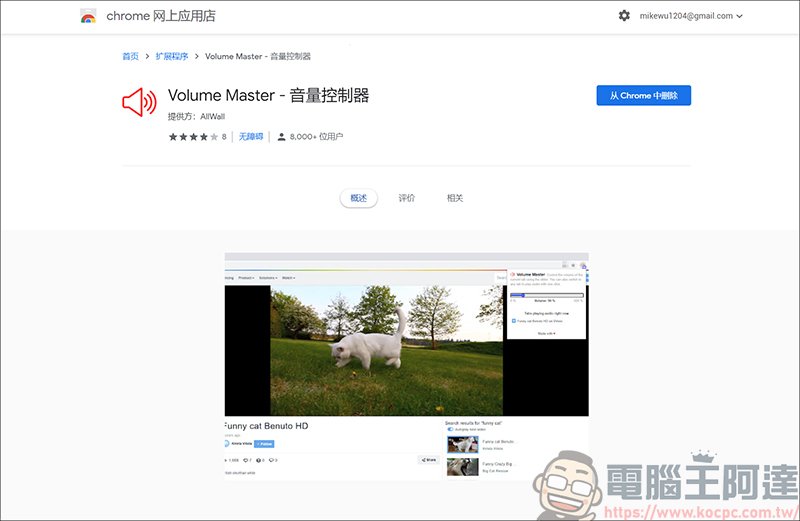Viewport: 800px width, 521px height.
Task: Click the 从 Chrome 中删除 button
Action: click(x=643, y=96)
